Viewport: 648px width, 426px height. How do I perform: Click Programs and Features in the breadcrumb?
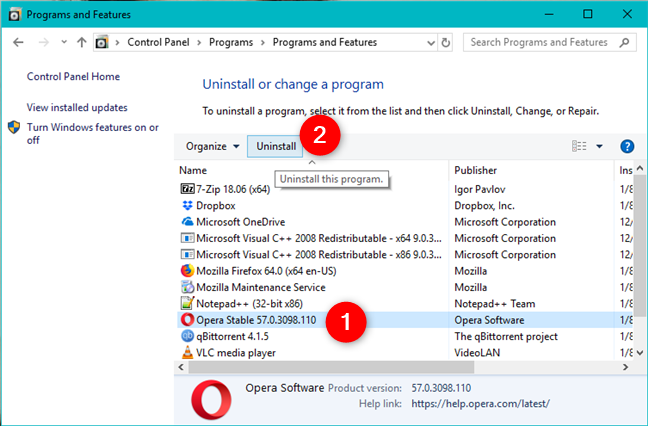click(325, 42)
